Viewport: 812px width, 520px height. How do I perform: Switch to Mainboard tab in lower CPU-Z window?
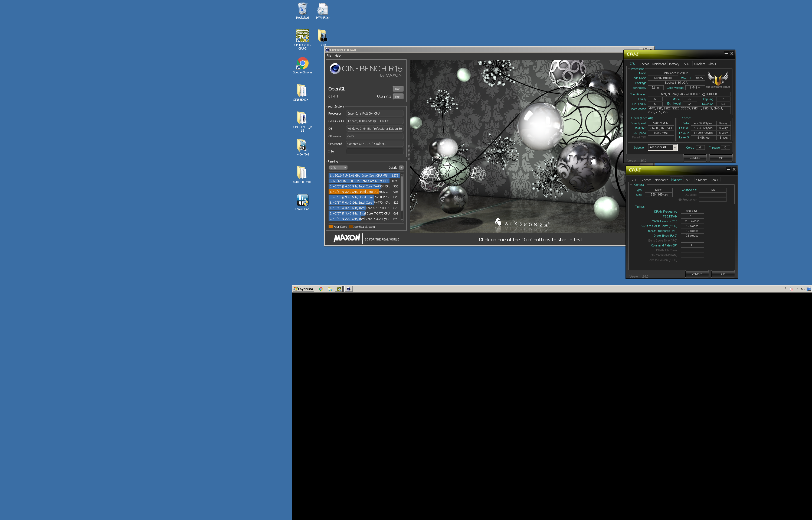click(661, 180)
